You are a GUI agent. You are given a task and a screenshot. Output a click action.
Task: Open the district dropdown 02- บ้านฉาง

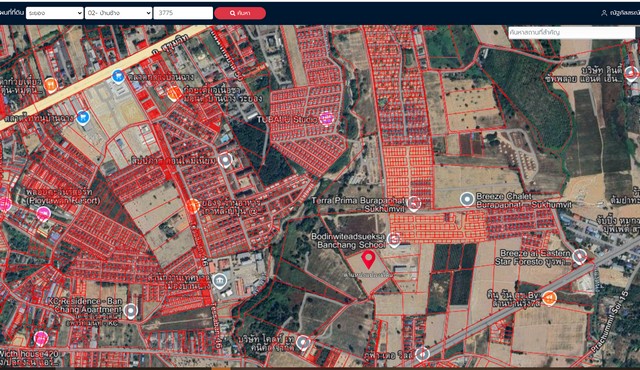tap(118, 13)
